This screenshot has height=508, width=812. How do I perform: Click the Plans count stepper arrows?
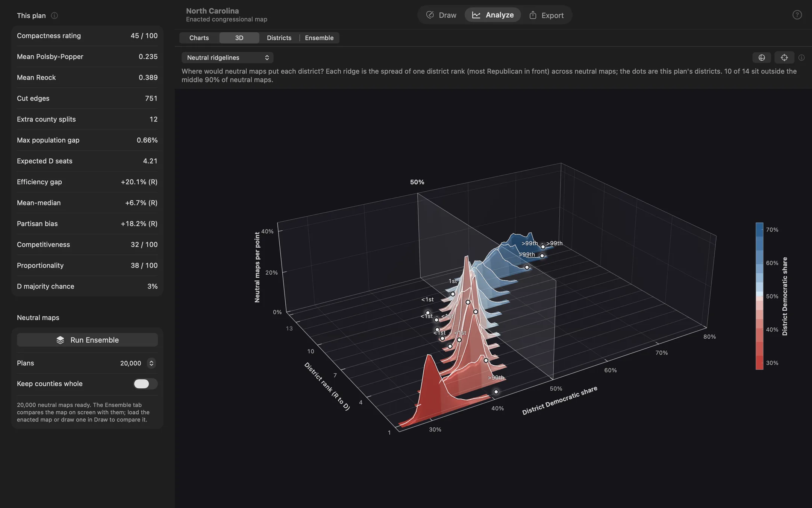(x=151, y=363)
